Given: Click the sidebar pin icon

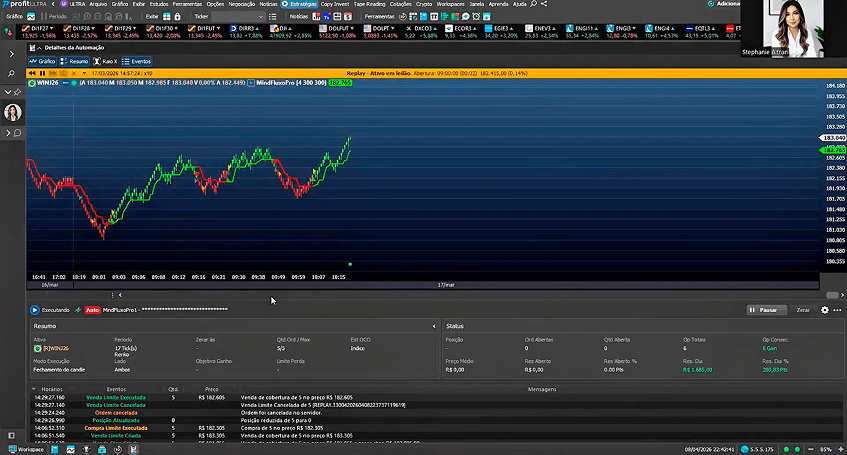Looking at the screenshot, I should click(x=17, y=92).
